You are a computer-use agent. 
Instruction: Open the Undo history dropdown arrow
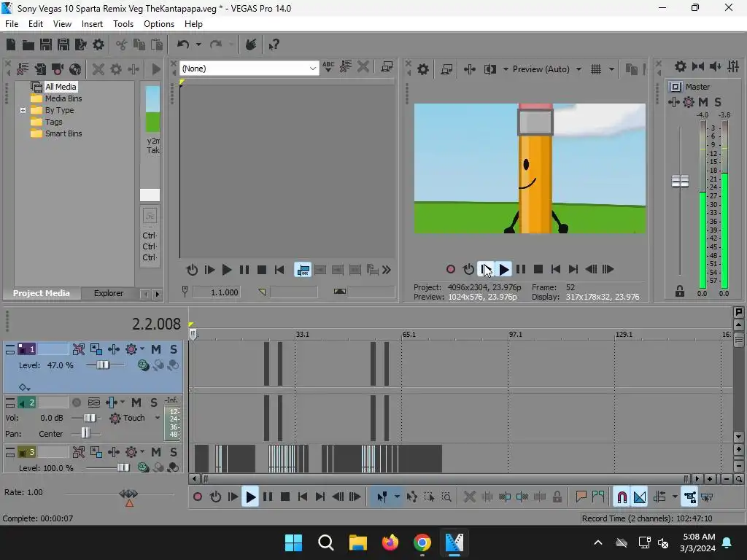[x=198, y=44]
